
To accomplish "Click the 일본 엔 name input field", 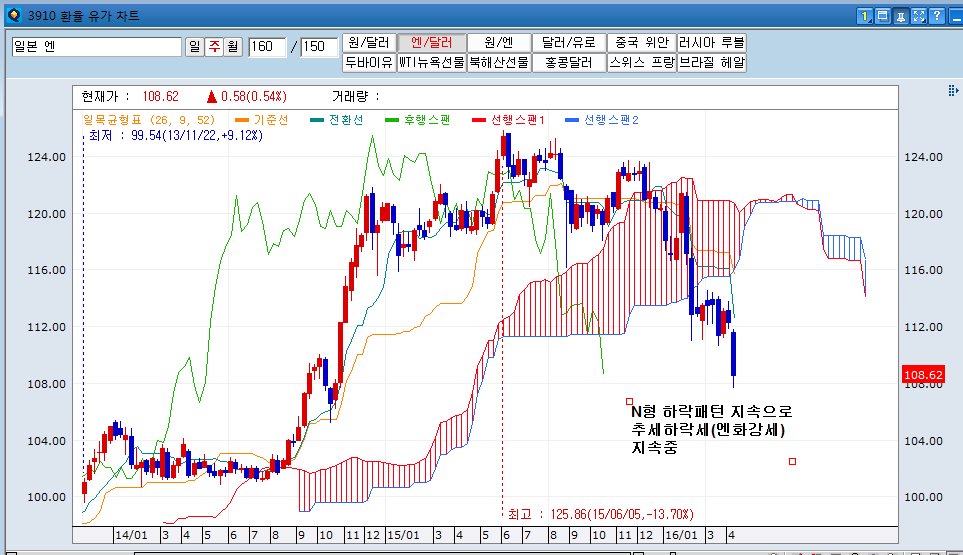I will coord(96,47).
